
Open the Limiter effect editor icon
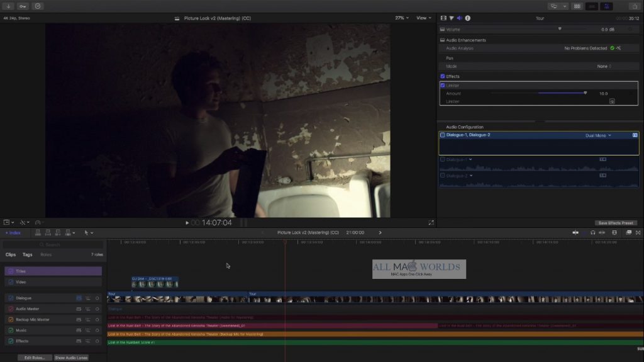(x=612, y=101)
